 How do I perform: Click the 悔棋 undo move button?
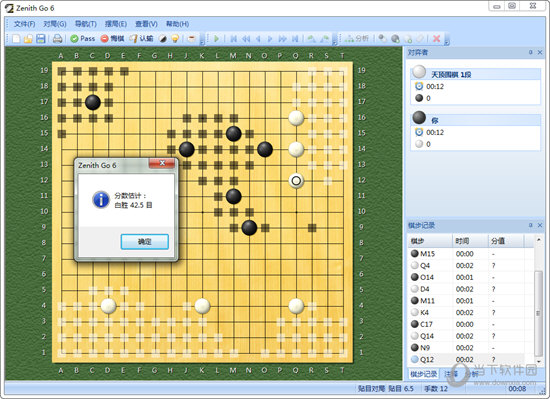[112, 39]
